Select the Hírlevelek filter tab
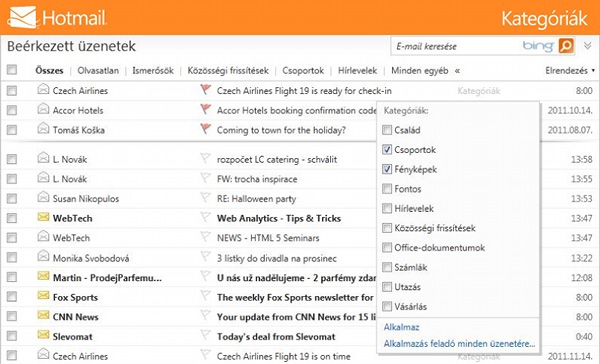Viewport: 600px width, 364px height. [357, 70]
